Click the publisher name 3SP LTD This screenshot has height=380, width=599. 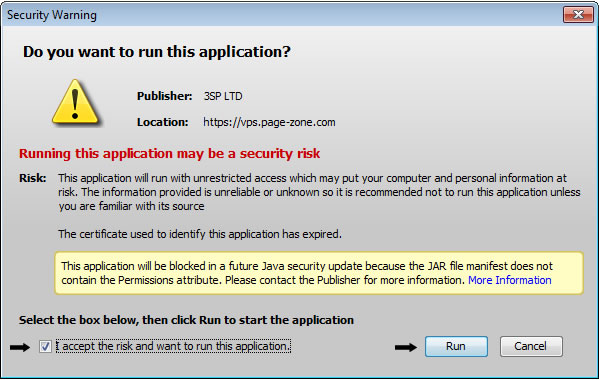pos(223,96)
